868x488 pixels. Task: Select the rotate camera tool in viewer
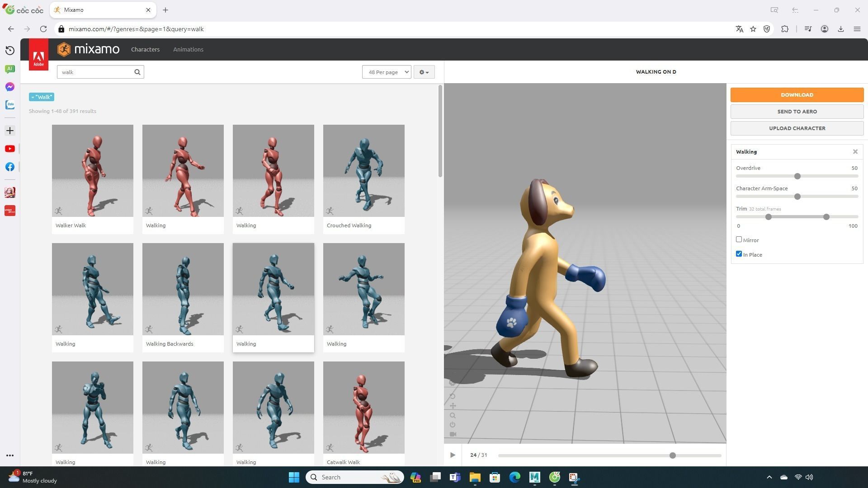tap(453, 396)
